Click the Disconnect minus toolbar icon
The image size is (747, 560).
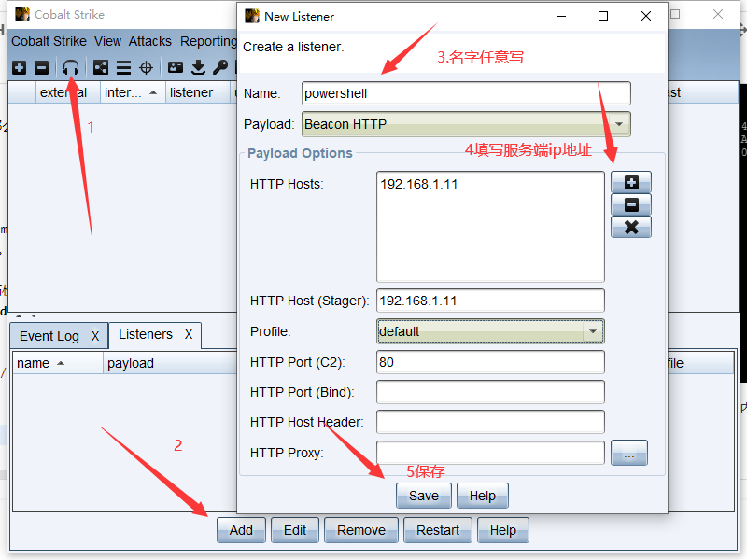pos(41,67)
